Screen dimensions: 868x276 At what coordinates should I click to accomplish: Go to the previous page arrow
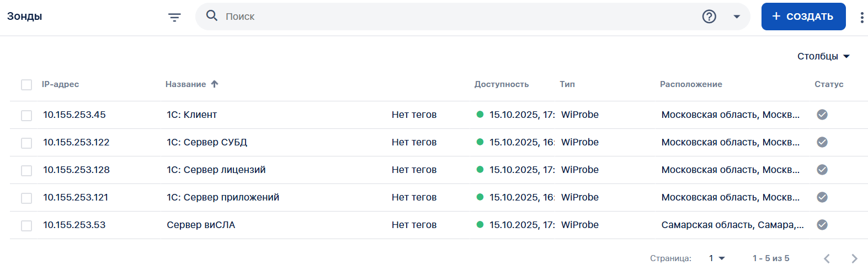pyautogui.click(x=827, y=258)
